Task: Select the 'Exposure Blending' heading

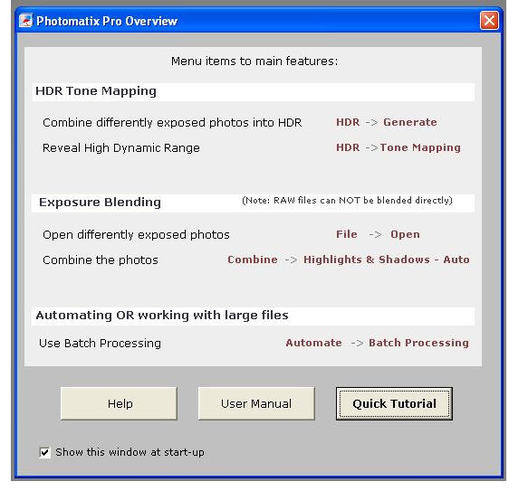Action: coord(100,202)
